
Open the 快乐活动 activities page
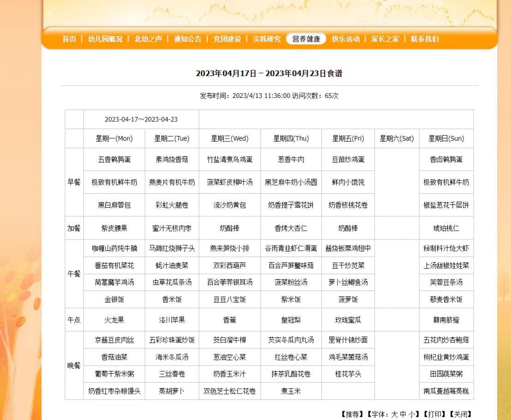click(347, 39)
